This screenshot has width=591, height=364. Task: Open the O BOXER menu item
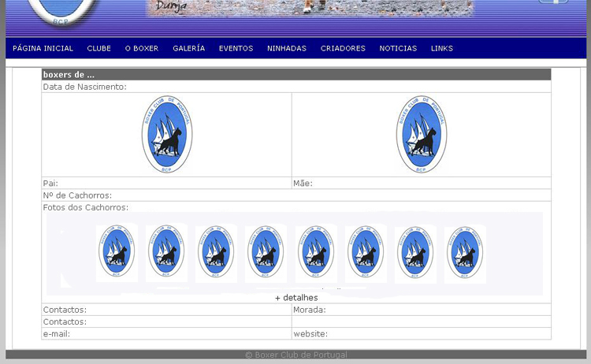click(x=142, y=48)
